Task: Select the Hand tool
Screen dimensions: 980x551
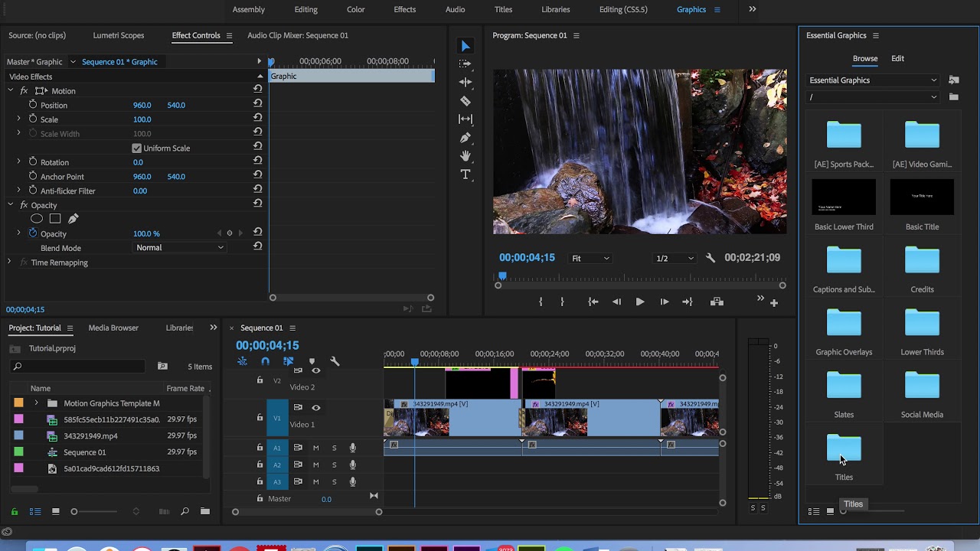Action: pyautogui.click(x=465, y=156)
